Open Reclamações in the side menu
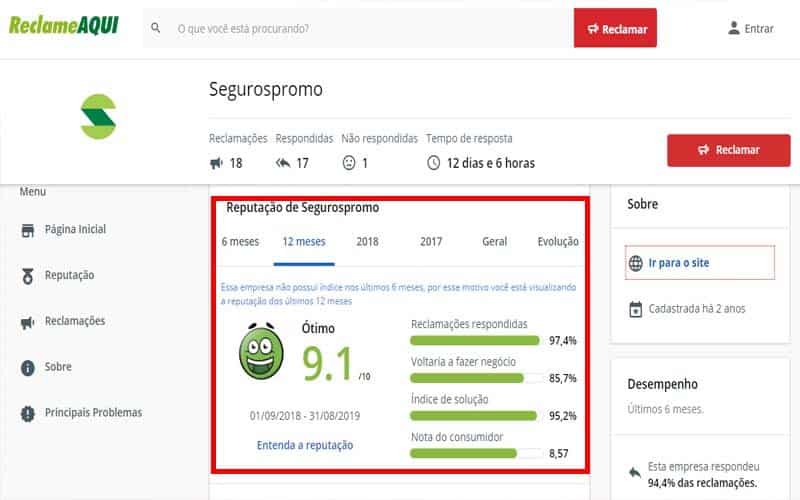Viewport: 800px width, 500px height. (x=75, y=321)
